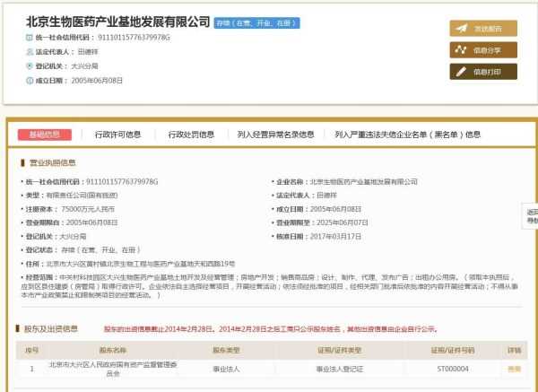The height and width of the screenshot is (392, 538).
Task: Switch to the 行政许可信息 tab
Action: pyautogui.click(x=117, y=135)
